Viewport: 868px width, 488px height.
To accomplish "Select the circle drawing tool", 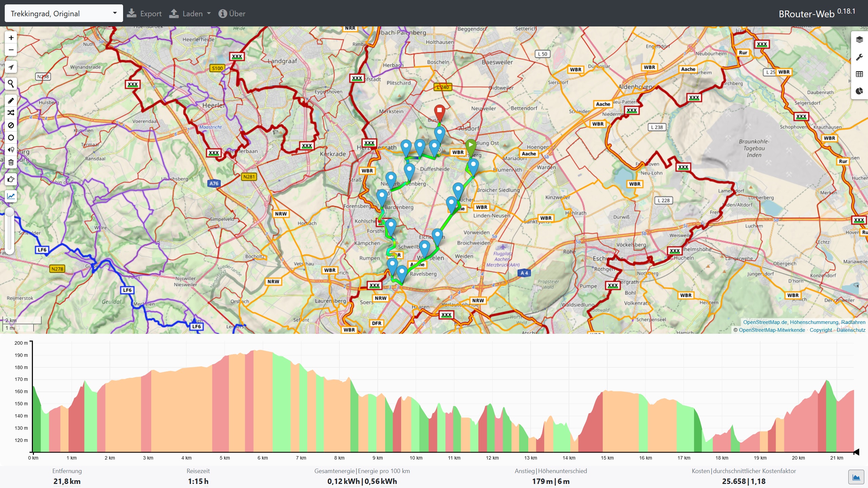I will point(11,138).
